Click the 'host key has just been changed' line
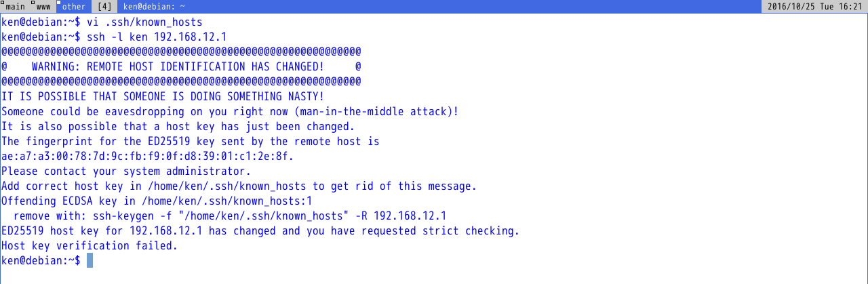Viewport: 868px width, 284px height. 178,126
